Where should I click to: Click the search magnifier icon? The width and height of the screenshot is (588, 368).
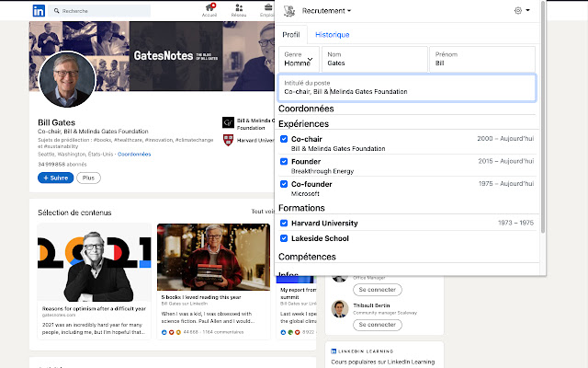point(57,11)
